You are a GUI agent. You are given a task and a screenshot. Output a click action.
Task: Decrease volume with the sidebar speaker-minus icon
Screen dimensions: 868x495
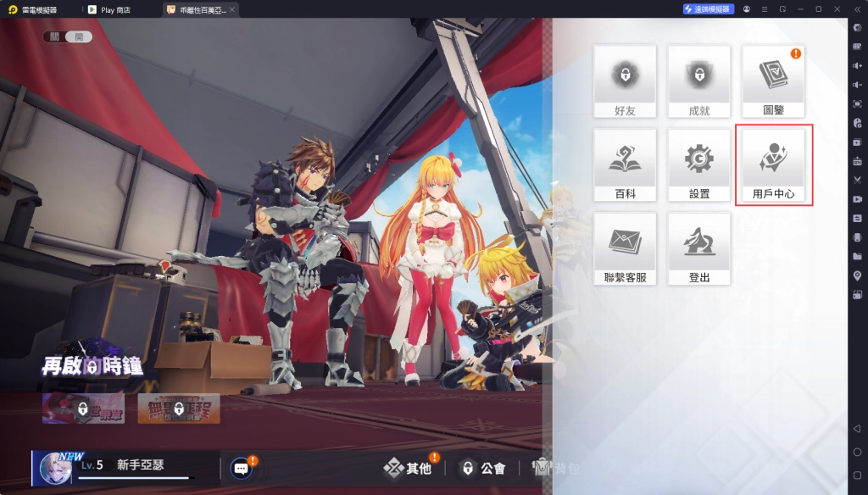pos(858,85)
